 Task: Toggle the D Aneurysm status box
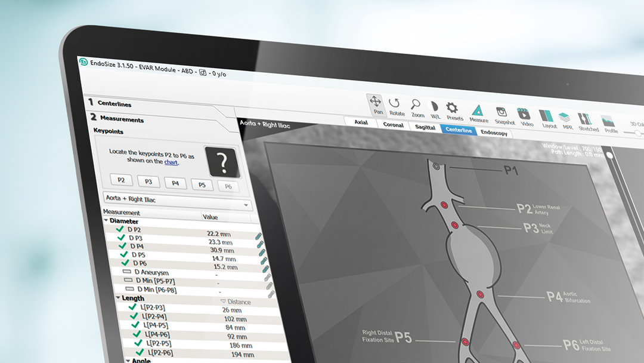tap(126, 271)
